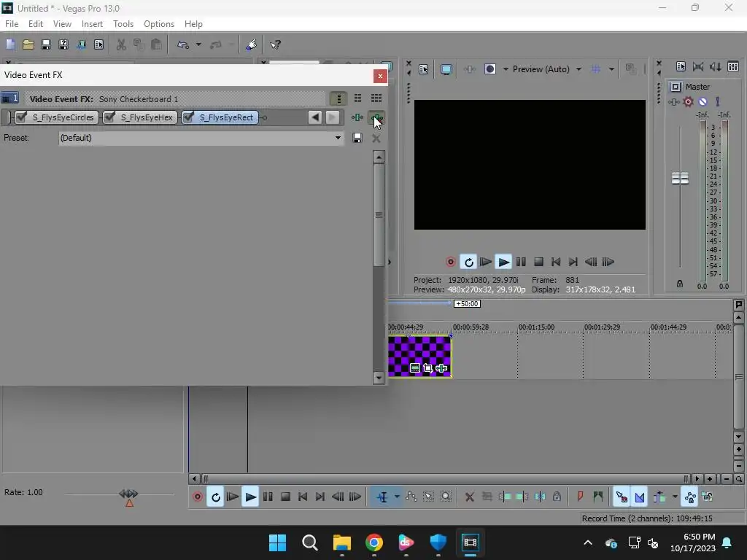
Task: Select the S_FlysEyeCircles plug-in in chain
Action: [63, 117]
